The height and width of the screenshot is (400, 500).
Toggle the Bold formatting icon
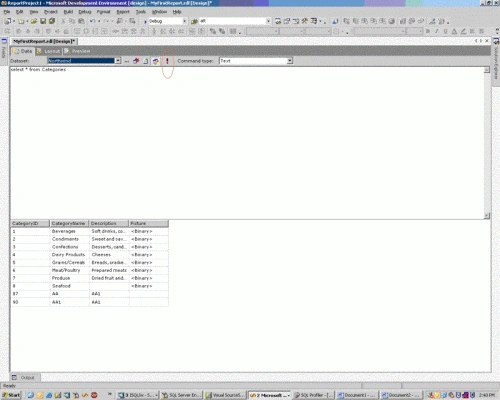click(x=428, y=31)
